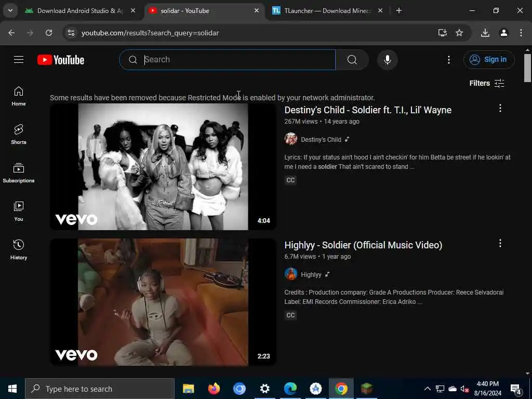Click the install app icon in address bar
Screen dimensions: 532x399
443,33
